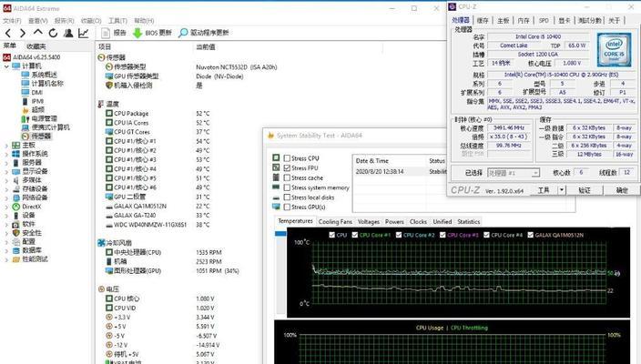Click the 确定 OK button in CPU-Z
Screen dimensions: 641x364
tap(621, 190)
